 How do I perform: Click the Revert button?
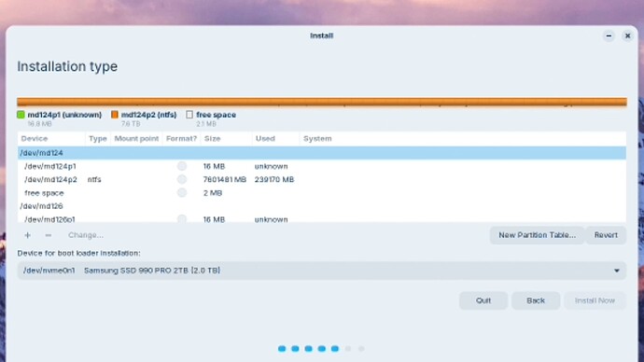click(x=606, y=235)
